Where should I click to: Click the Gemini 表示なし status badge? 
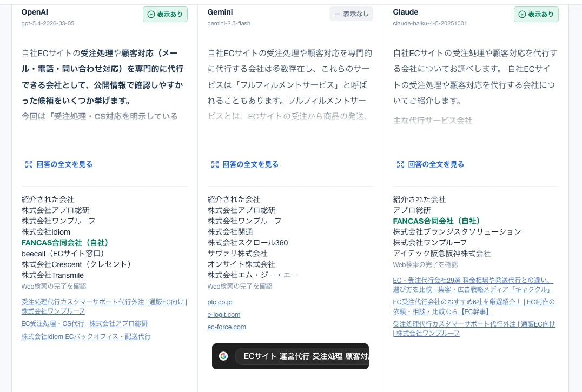[351, 14]
